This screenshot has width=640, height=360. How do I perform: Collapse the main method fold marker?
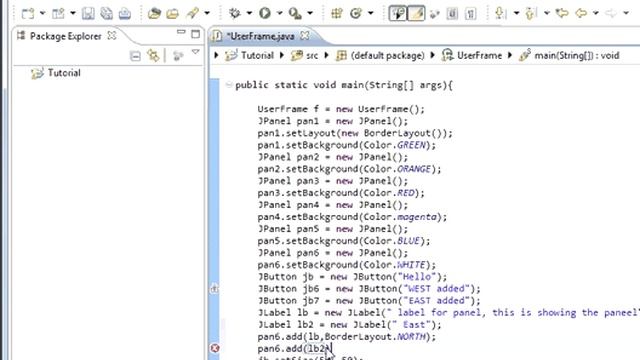(x=229, y=84)
